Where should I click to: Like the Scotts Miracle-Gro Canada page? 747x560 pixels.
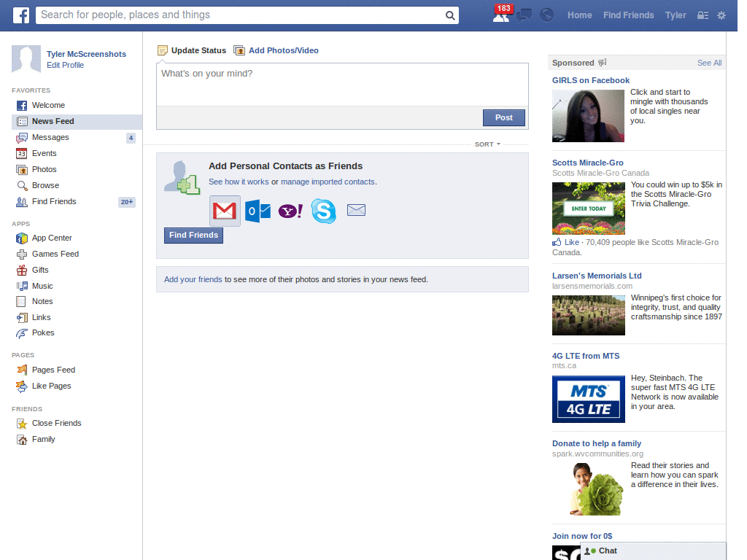click(566, 242)
